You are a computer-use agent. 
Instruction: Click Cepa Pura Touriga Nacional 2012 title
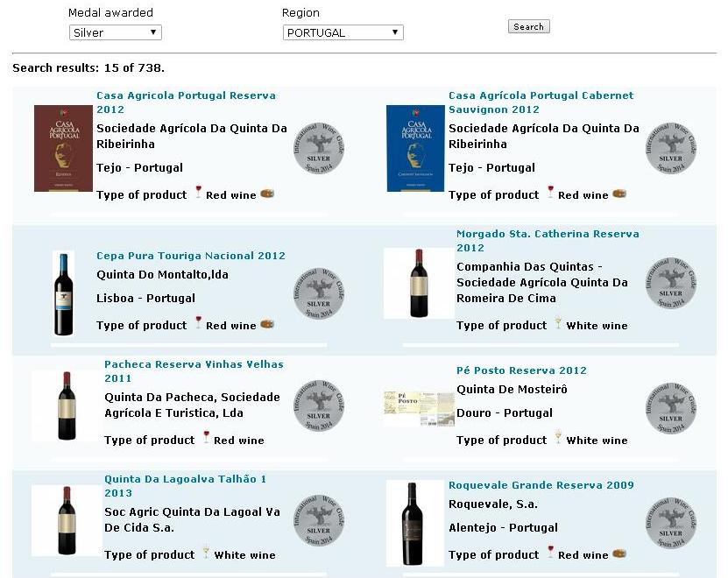190,256
